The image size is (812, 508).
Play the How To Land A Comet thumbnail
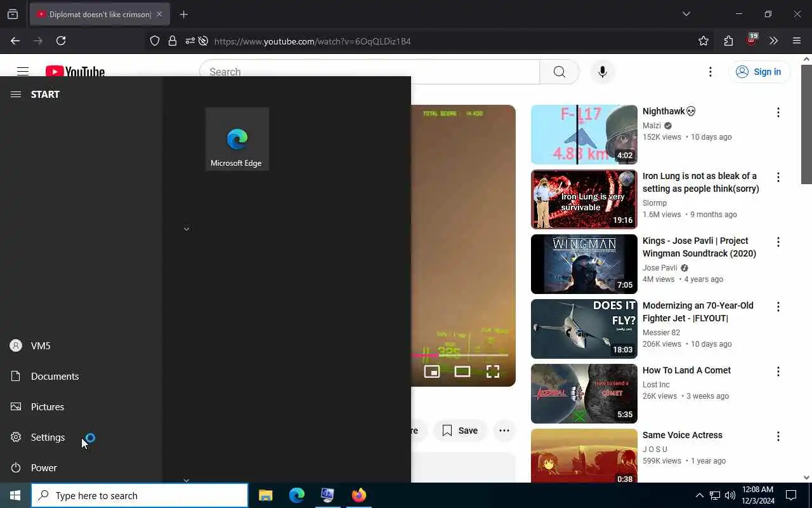pyautogui.click(x=584, y=394)
